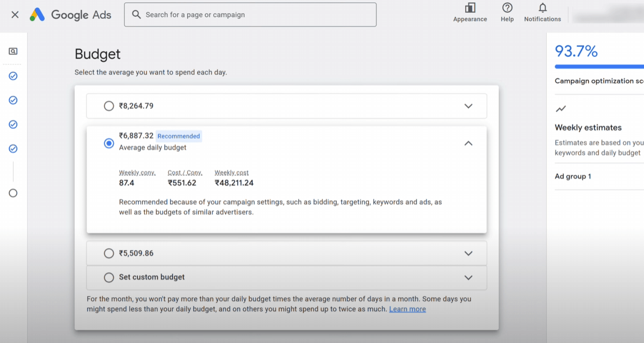This screenshot has width=644, height=343.
Task: Click the first completed step checkmark
Action: (13, 76)
